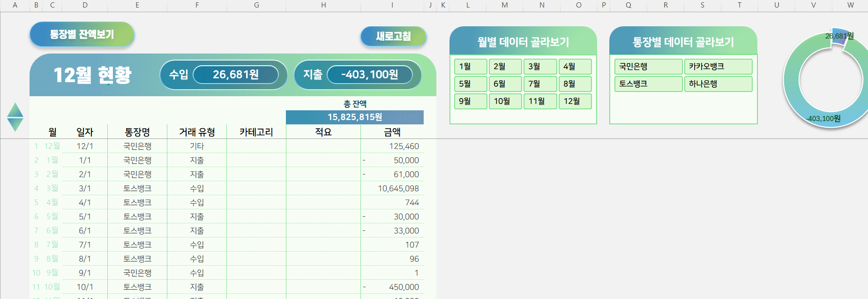Click the upward triangle arrow icon

pyautogui.click(x=15, y=109)
